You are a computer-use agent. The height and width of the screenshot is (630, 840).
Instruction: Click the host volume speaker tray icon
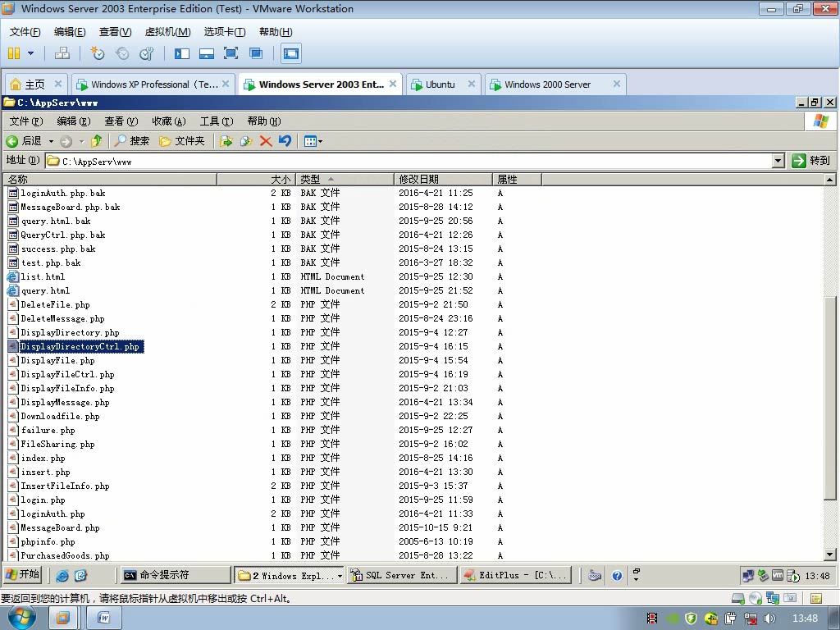[769, 619]
